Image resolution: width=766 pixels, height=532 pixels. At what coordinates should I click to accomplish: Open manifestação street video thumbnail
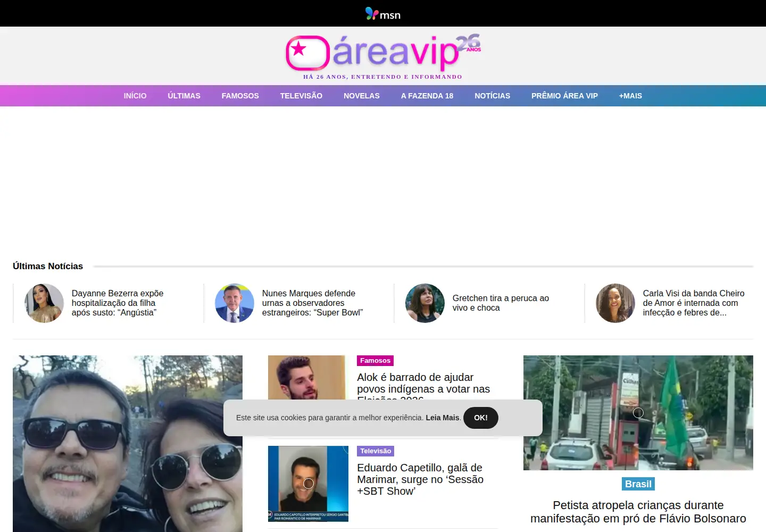[x=638, y=413]
